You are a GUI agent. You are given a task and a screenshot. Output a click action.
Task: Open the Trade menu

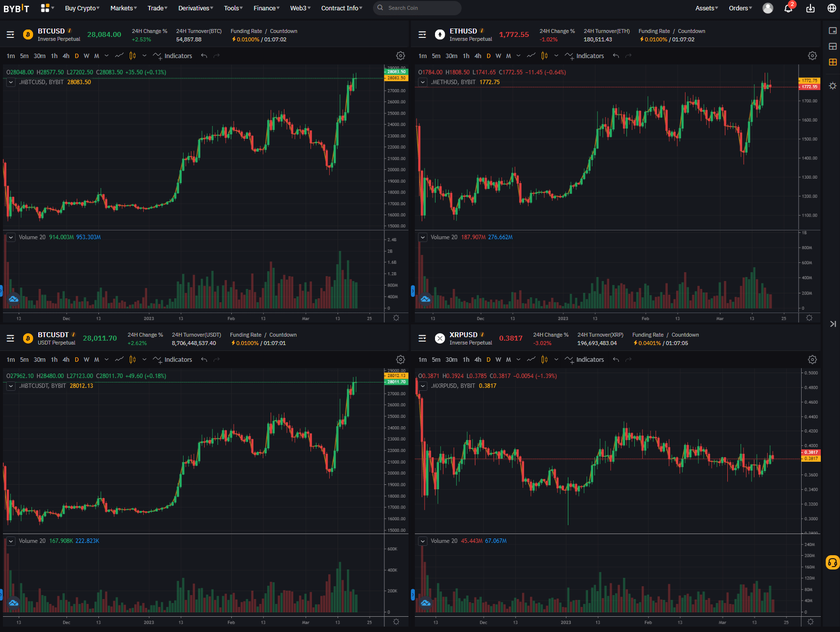(x=157, y=8)
